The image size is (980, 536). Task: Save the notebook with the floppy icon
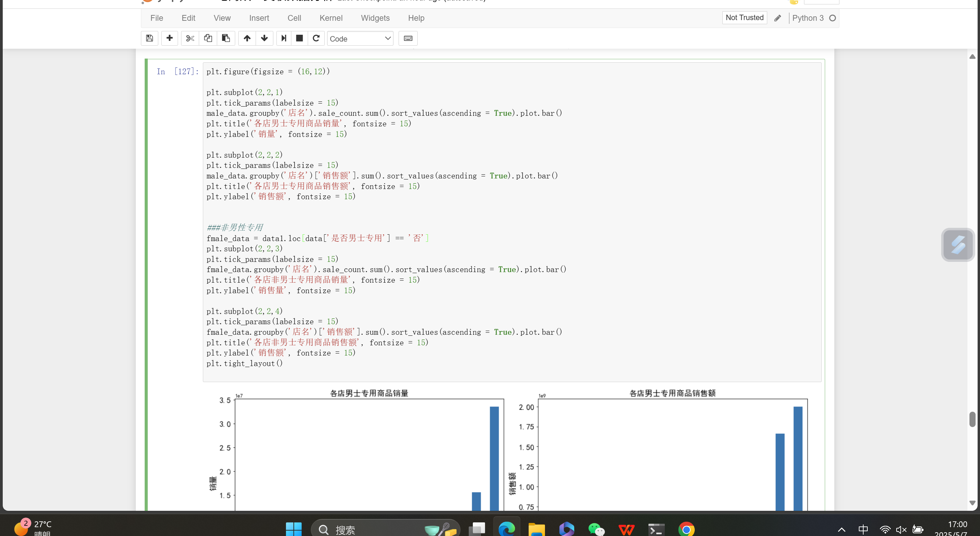click(149, 38)
